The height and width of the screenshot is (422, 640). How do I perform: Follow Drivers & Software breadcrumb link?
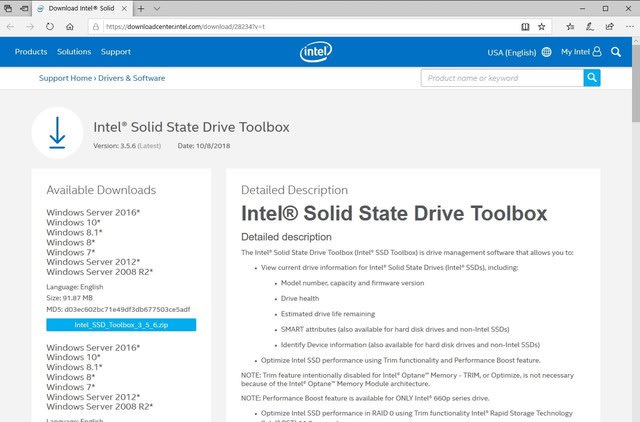click(131, 78)
